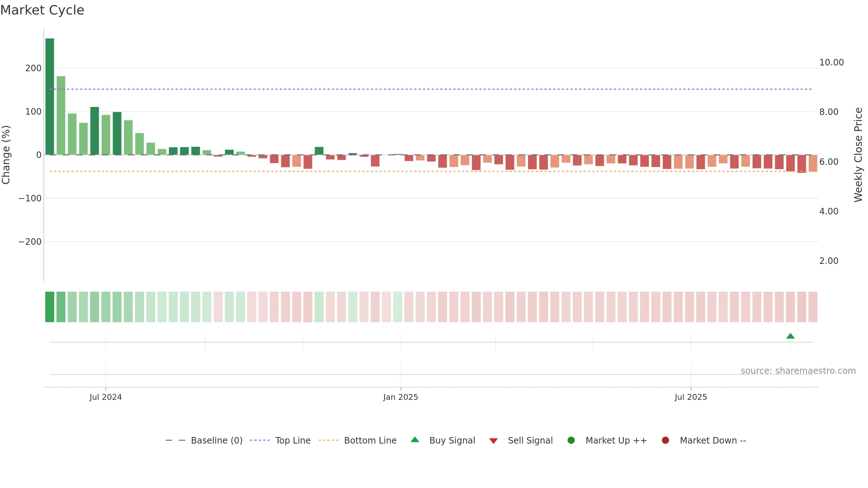Click the Jan 2025 axis label
868x488 pixels.
(x=401, y=397)
